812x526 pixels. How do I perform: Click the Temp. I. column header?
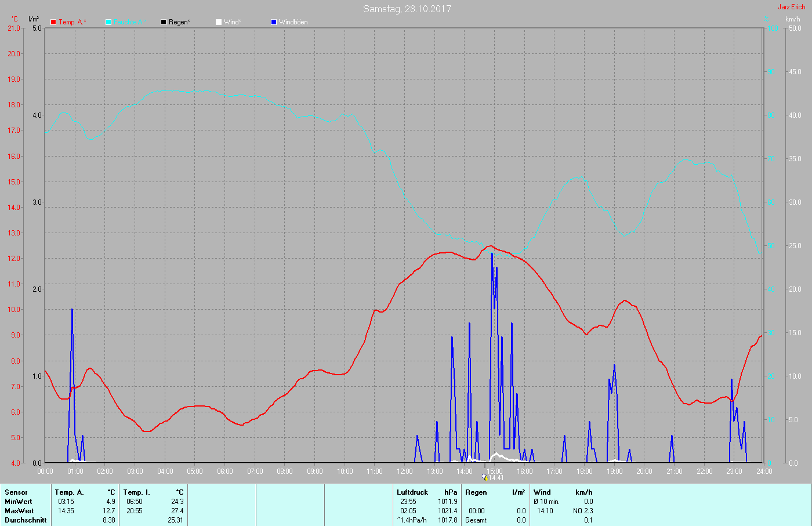[x=136, y=492]
